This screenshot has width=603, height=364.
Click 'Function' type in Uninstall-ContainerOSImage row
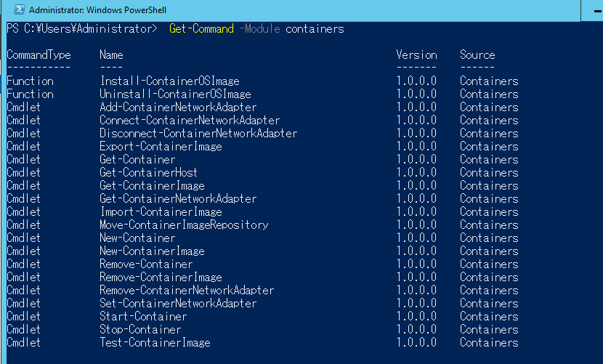[x=30, y=94]
